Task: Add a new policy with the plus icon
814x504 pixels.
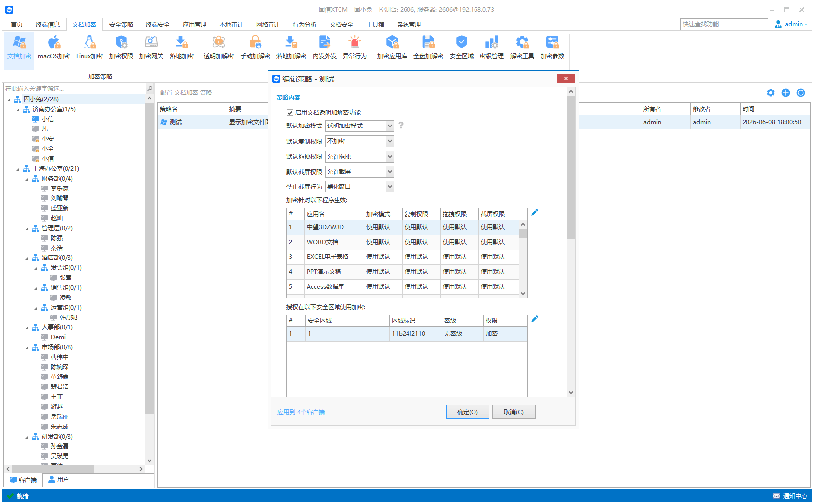Action: [x=786, y=93]
